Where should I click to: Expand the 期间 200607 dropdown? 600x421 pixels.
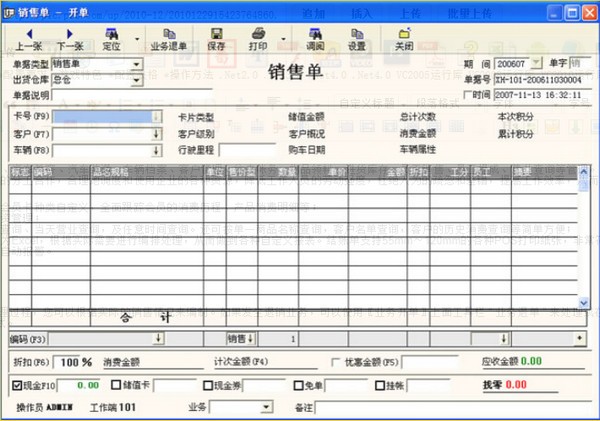pyautogui.click(x=536, y=63)
